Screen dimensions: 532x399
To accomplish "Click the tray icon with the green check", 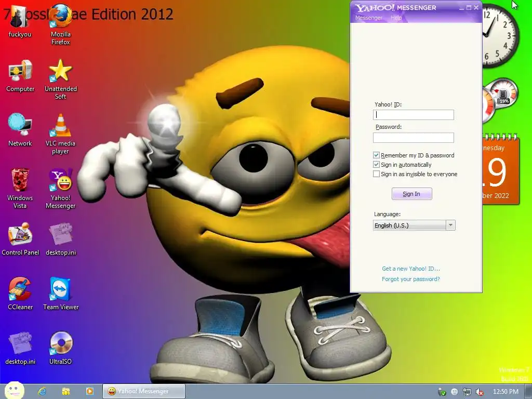I will (442, 392).
